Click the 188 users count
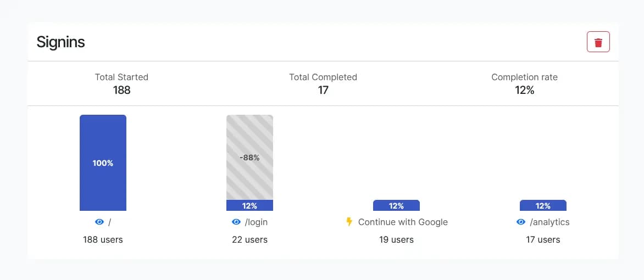Viewport: 644px width, 280px height. tap(103, 239)
